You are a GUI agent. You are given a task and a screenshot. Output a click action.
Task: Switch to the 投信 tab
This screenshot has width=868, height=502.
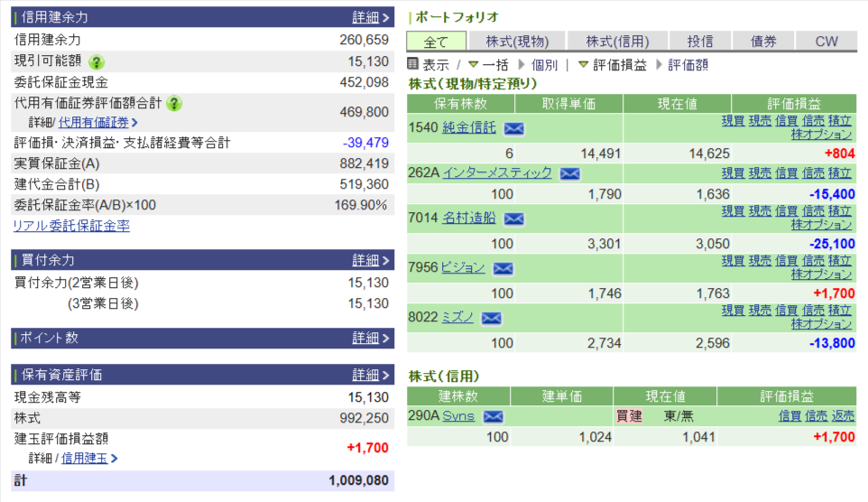point(700,41)
